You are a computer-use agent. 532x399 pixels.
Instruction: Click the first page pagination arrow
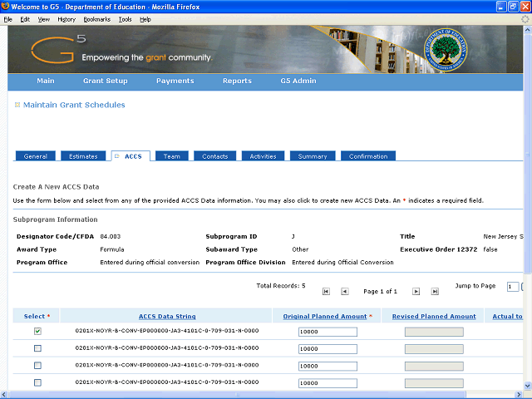pos(326,292)
